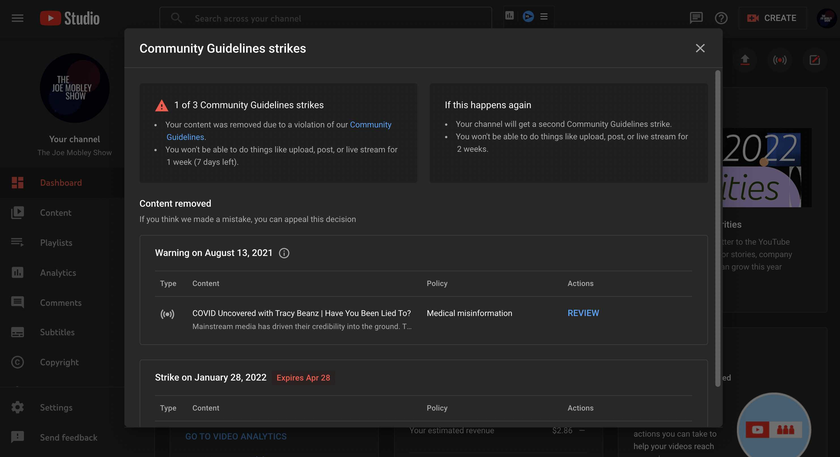
Task: Open the notifications message icon
Action: tap(696, 18)
